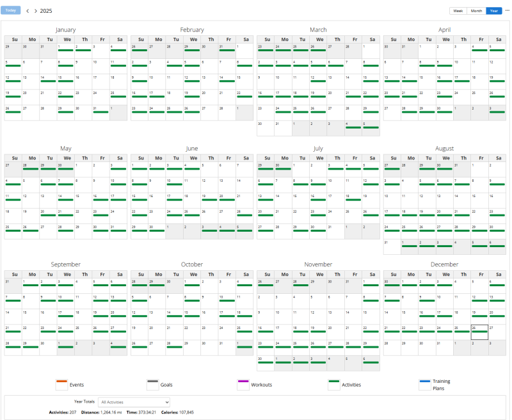Open the 2025 year title
The height and width of the screenshot is (420, 512).
click(x=46, y=11)
